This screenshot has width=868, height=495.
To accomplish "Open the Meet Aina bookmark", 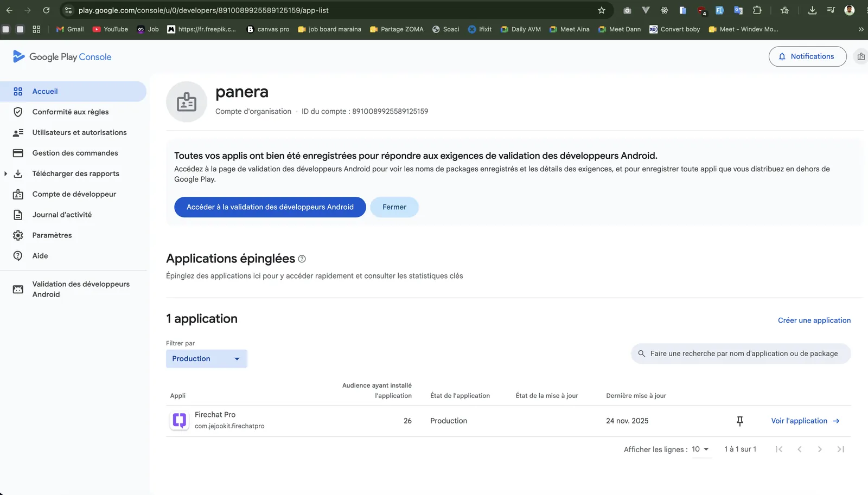I will point(569,29).
